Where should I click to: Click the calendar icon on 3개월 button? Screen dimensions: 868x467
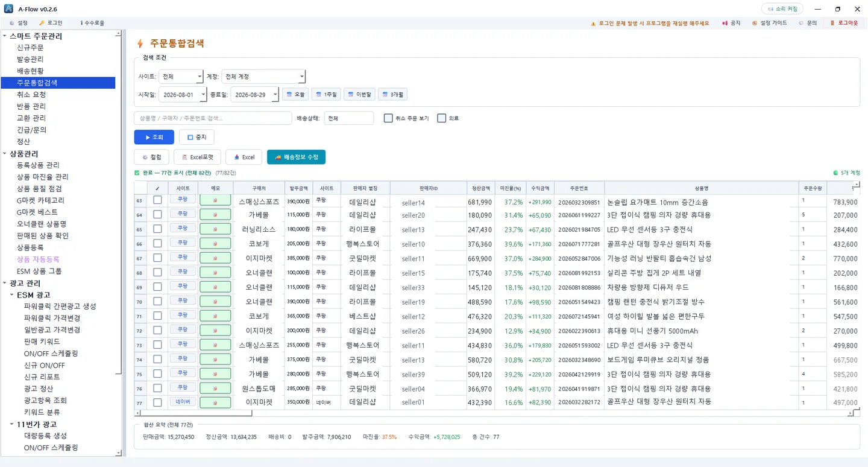pyautogui.click(x=385, y=94)
